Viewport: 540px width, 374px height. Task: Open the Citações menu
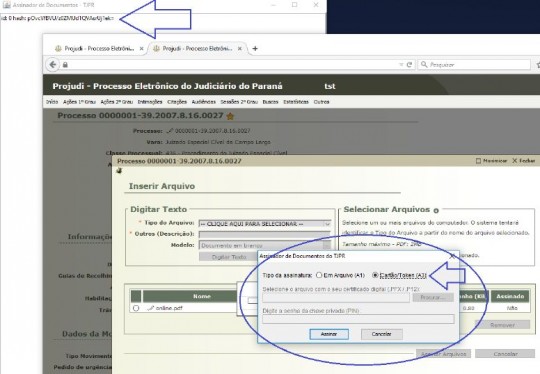click(x=177, y=102)
